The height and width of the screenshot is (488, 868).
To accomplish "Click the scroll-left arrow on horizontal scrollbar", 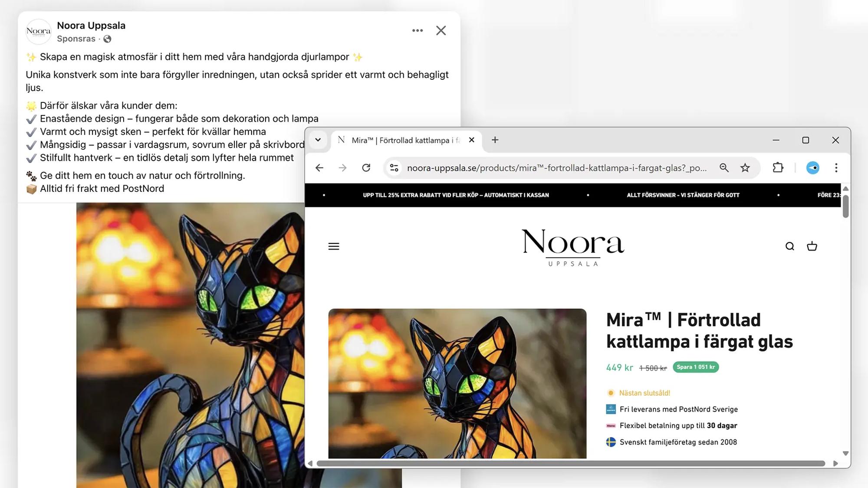I will [310, 463].
